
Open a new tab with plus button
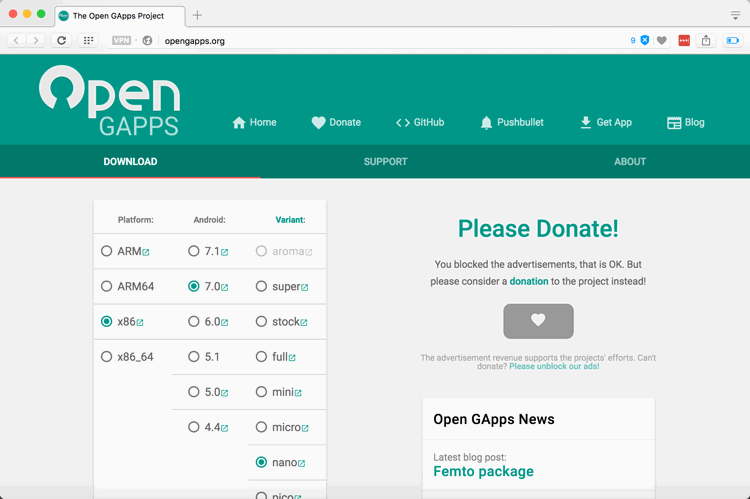(x=197, y=15)
